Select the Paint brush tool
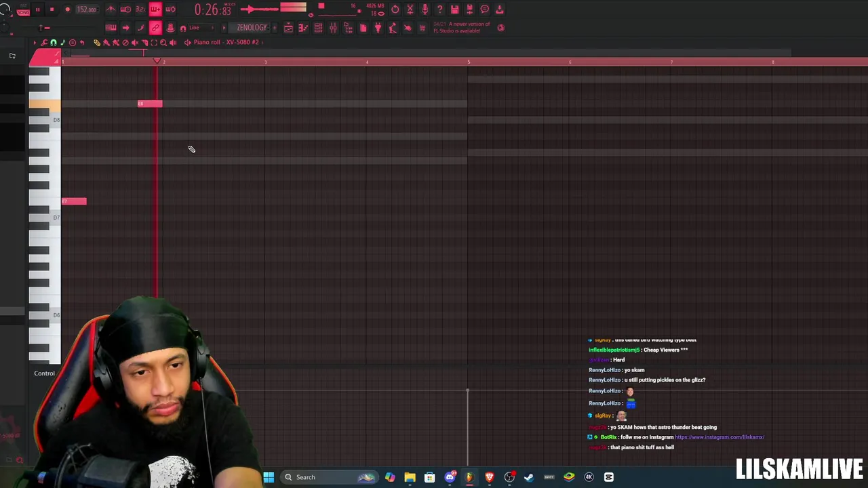This screenshot has width=868, height=488. pyautogui.click(x=106, y=43)
